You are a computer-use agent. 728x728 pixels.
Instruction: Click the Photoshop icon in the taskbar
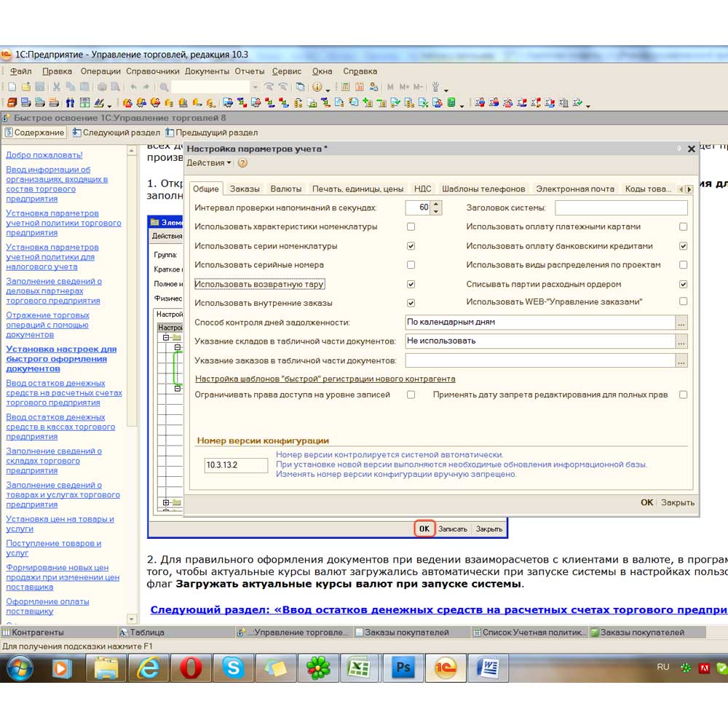[403, 667]
